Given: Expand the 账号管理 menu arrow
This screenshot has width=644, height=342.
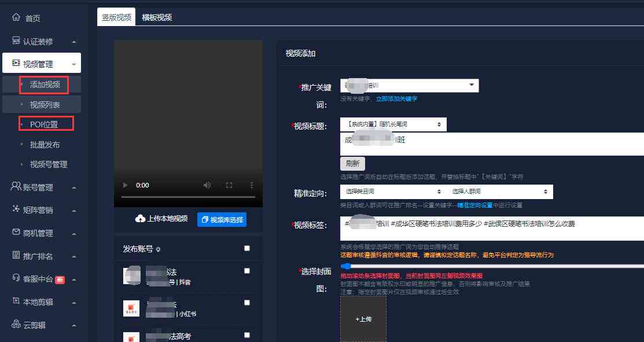Looking at the screenshot, I should pyautogui.click(x=74, y=188).
